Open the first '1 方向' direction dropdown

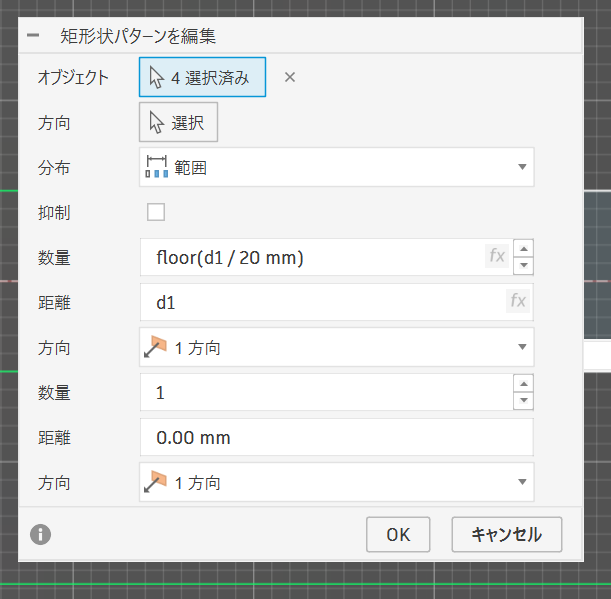pyautogui.click(x=337, y=347)
